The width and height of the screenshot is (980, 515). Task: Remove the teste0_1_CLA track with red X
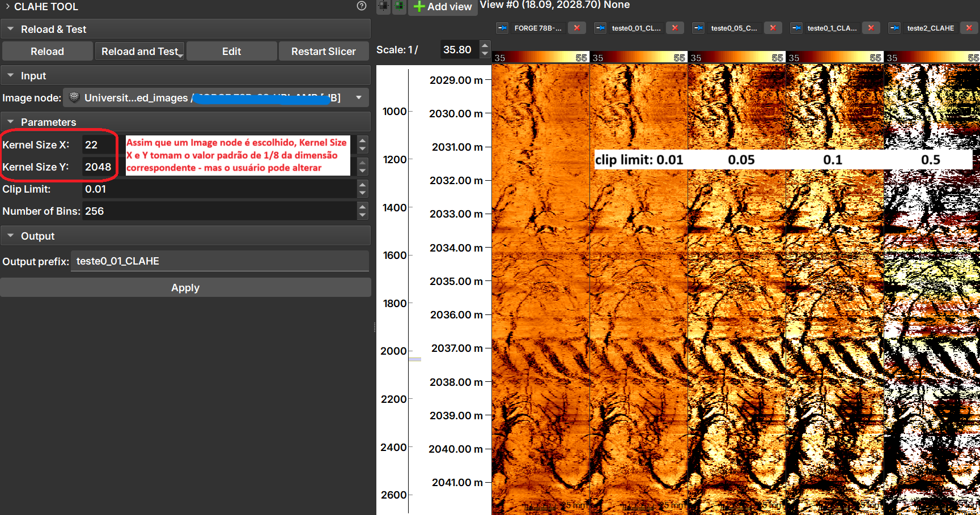[871, 28]
